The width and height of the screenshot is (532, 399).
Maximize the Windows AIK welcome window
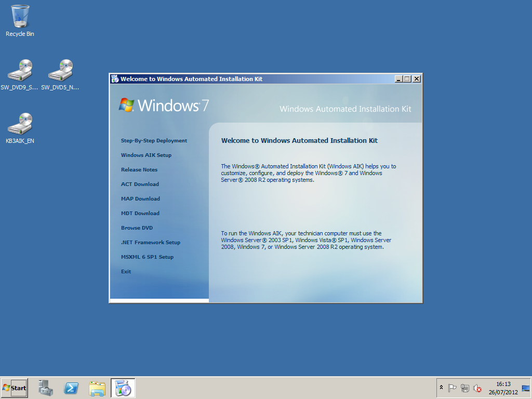point(407,79)
